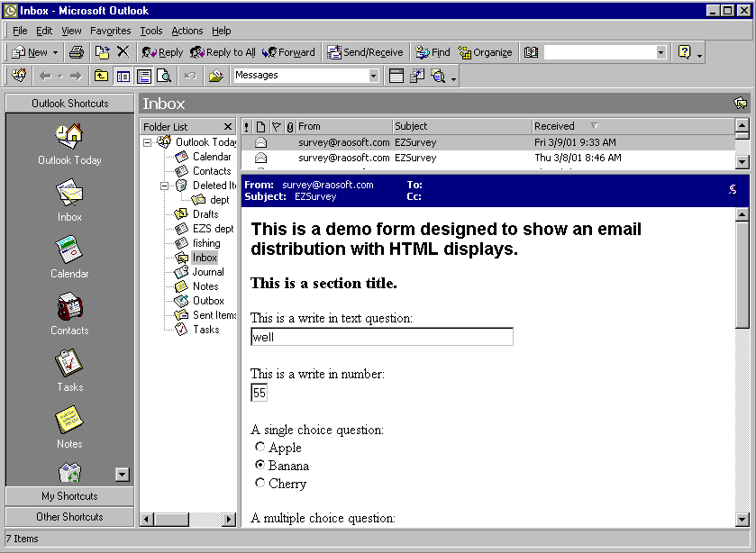Open the Back button history dropdown
756x553 pixels.
pos(59,77)
